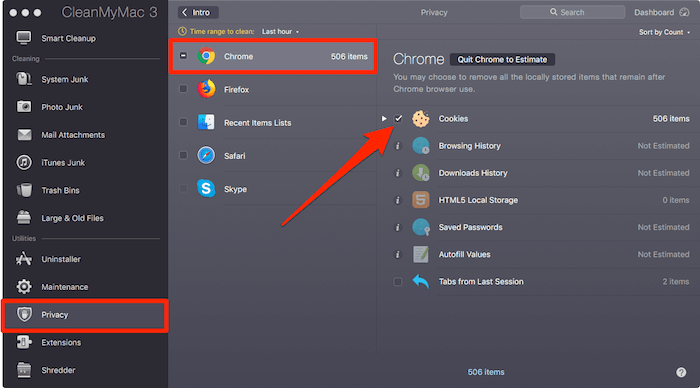700x388 pixels.
Task: Select the Firefox row label
Action: [237, 90]
